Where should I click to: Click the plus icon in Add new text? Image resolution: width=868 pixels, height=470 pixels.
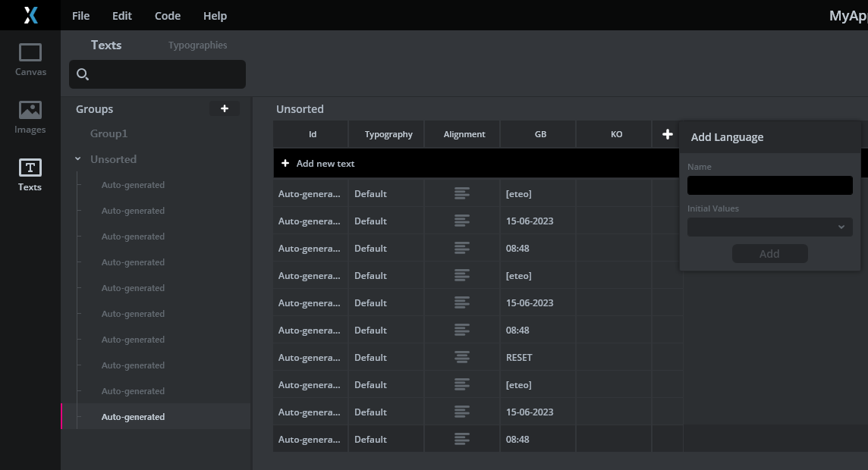tap(285, 163)
